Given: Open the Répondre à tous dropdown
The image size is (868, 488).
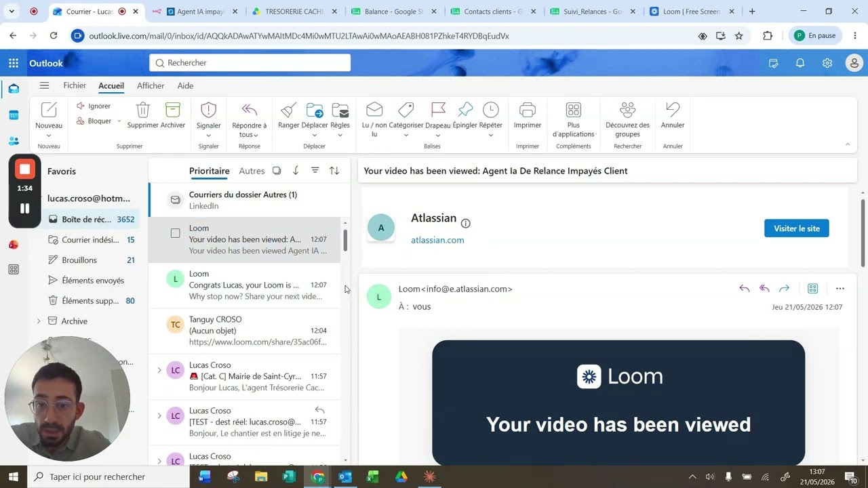Looking at the screenshot, I should (x=256, y=135).
